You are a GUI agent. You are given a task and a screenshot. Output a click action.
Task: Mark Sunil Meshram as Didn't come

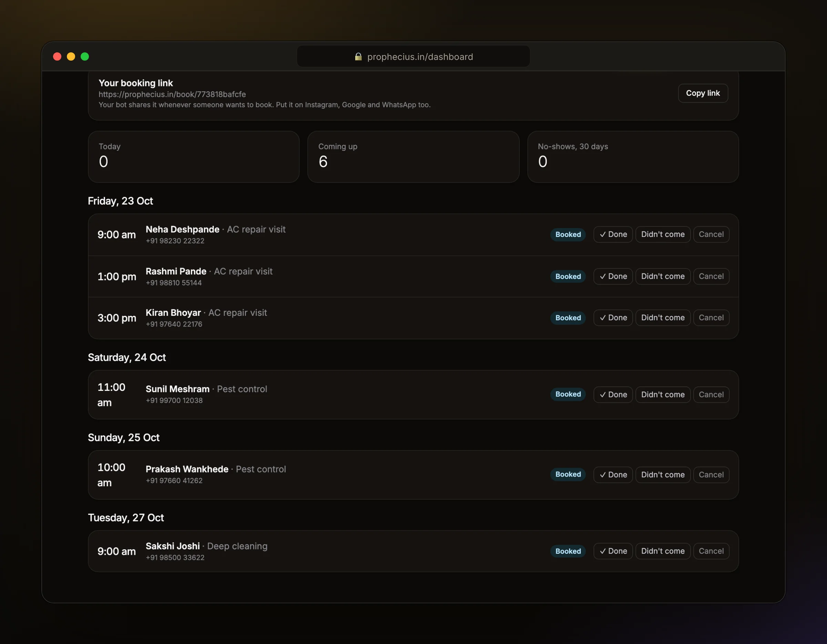coord(663,394)
